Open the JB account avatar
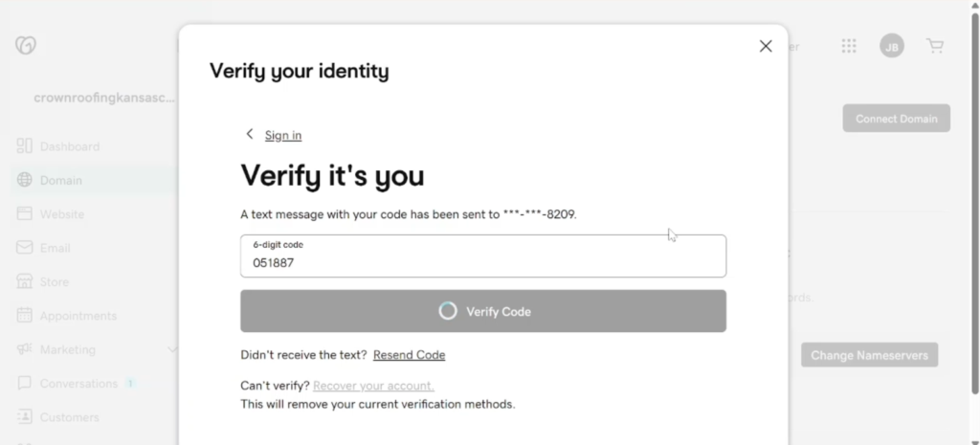 [x=892, y=46]
